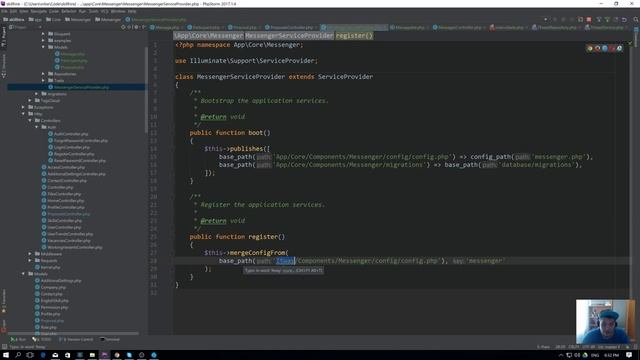Click the inspection status checkmark above the editor scrollbar

coord(630,42)
